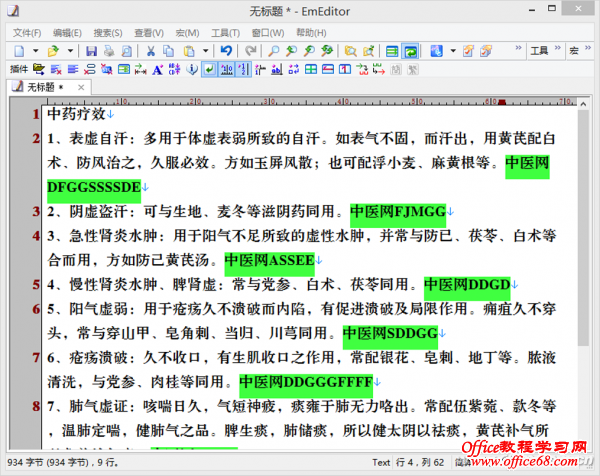This screenshot has height=476, width=600.
Task: Open the 窗口(W) menu
Action: click(x=267, y=33)
